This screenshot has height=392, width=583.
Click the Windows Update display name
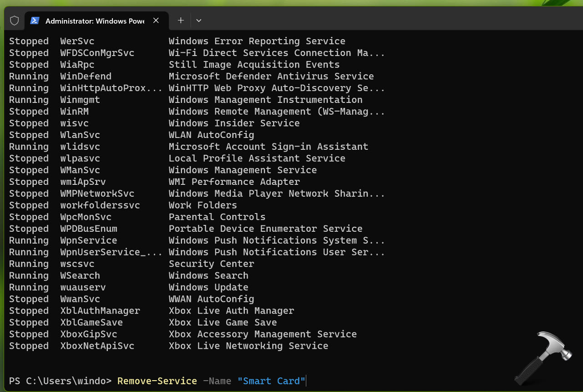coord(208,287)
